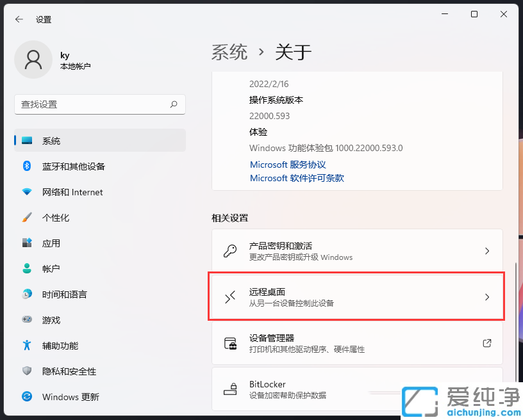
Task: Click the key icon beside 产品密钥和激活
Action: pos(229,250)
